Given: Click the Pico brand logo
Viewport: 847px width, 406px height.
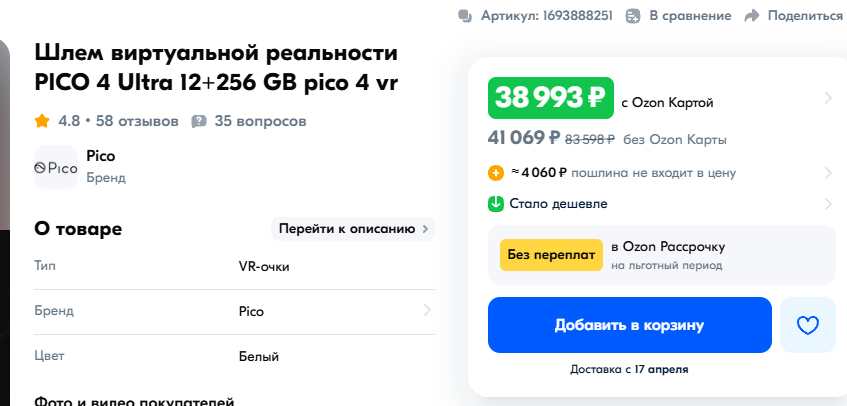Looking at the screenshot, I should 56,167.
